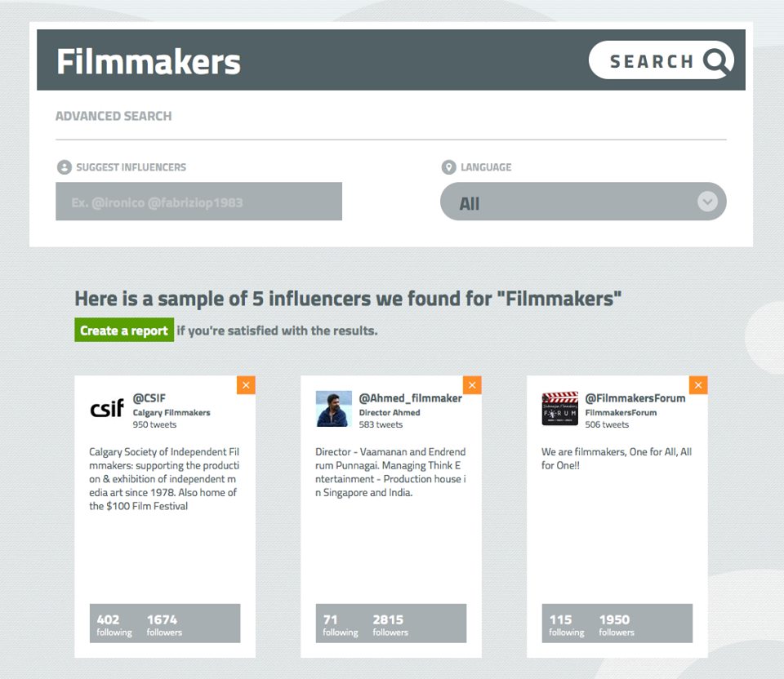Click the CSIF logo avatar
The width and height of the screenshot is (784, 679).
(107, 408)
